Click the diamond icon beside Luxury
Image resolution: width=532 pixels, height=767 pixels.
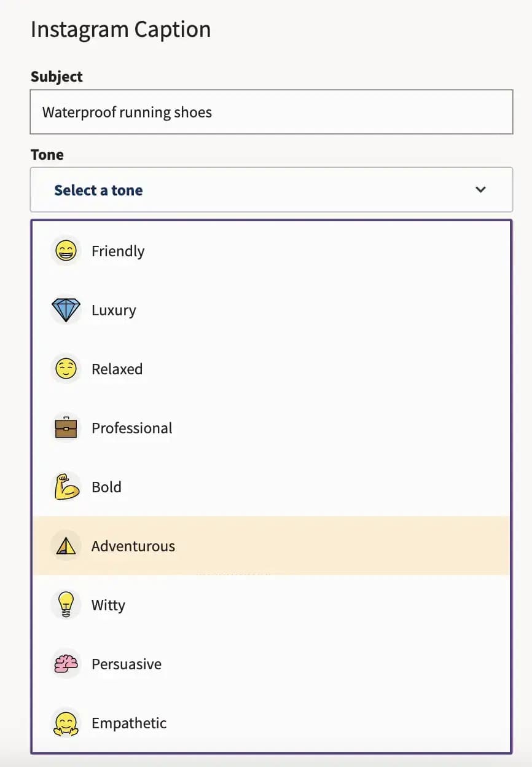pos(66,310)
